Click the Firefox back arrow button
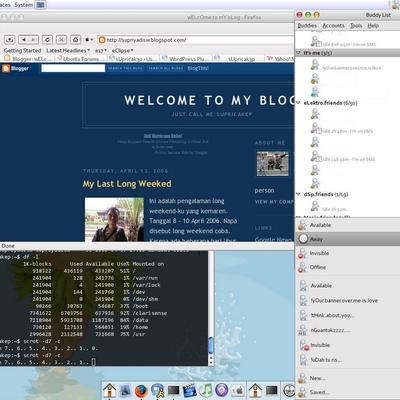400x400 pixels. pyautogui.click(x=24, y=40)
